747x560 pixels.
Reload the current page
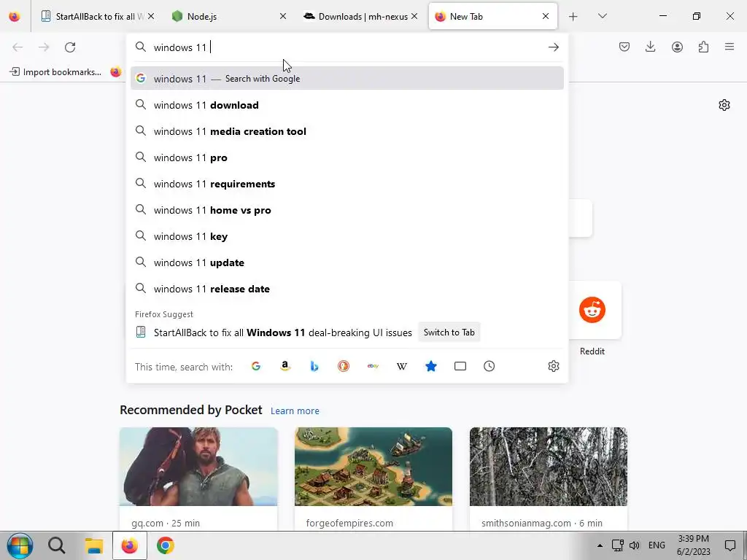70,47
